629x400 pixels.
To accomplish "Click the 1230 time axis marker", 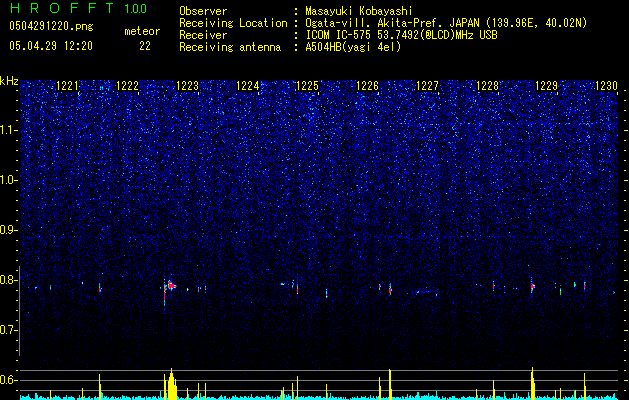I will pyautogui.click(x=606, y=86).
